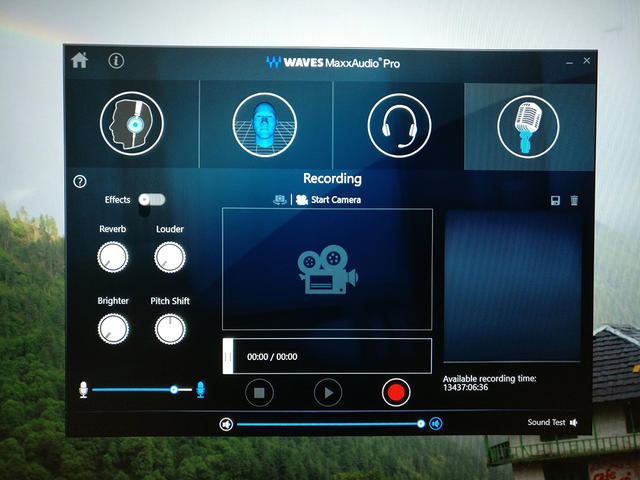Minimize the MaxxAudio Pro window
The width and height of the screenshot is (640, 480).
pos(569,63)
